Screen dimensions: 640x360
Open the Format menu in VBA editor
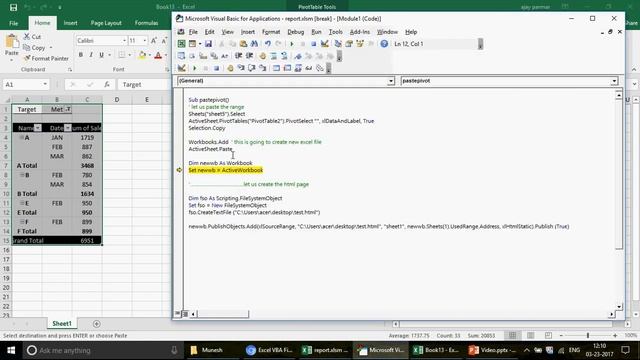click(x=271, y=32)
